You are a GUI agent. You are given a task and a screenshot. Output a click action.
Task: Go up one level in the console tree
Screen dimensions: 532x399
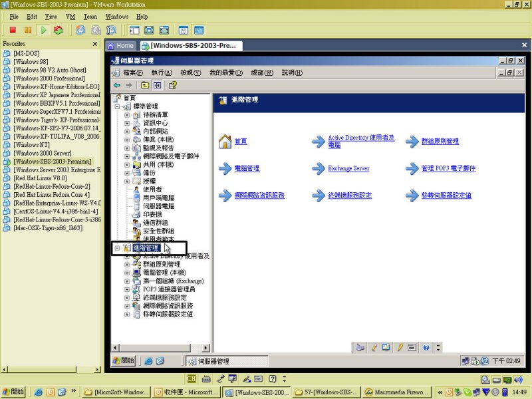pyautogui.click(x=145, y=85)
